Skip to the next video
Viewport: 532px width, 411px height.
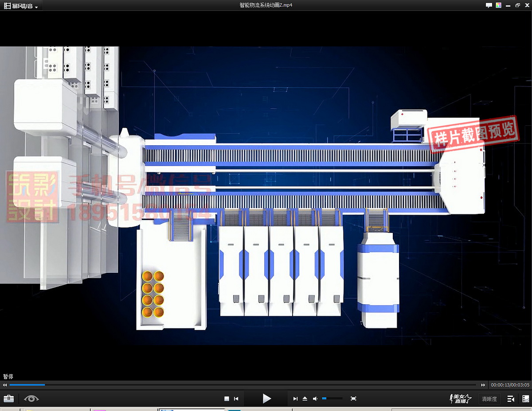(295, 399)
